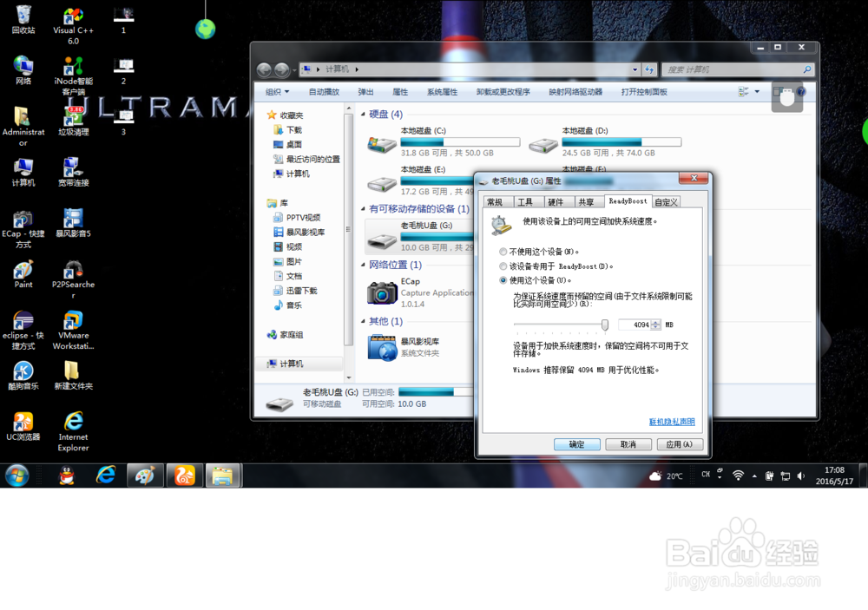
Task: Open Visual C++ 6.0 desktop shortcut
Action: [73, 25]
